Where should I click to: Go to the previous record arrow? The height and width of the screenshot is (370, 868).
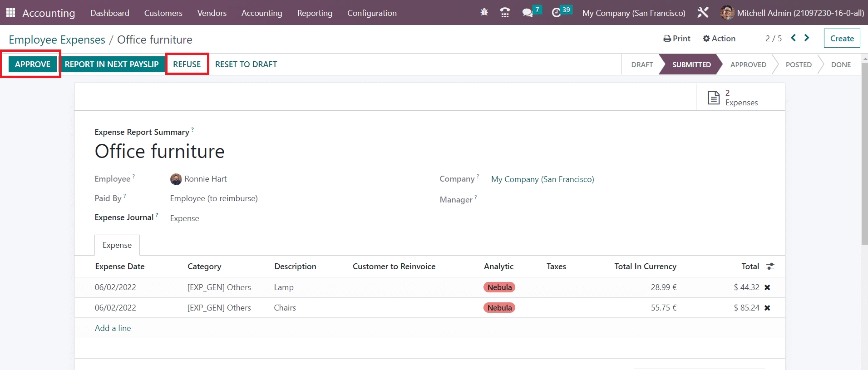[793, 38]
